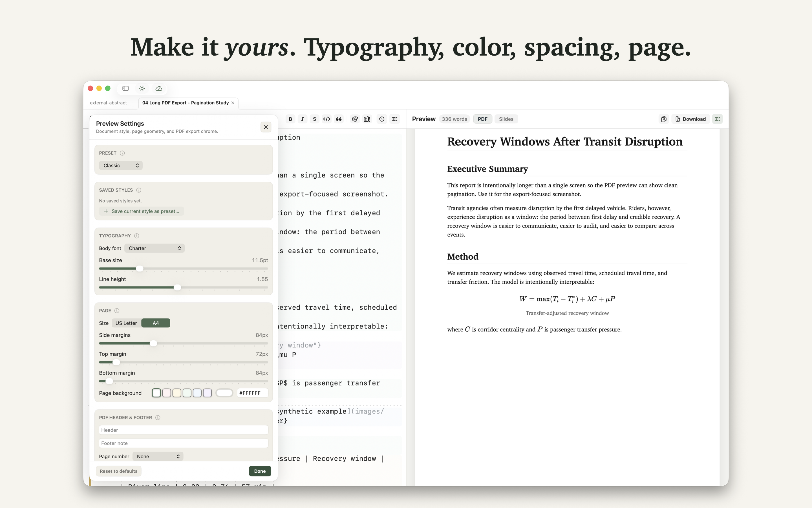This screenshot has height=508, width=812.
Task: Open version history clock icon
Action: [381, 119]
